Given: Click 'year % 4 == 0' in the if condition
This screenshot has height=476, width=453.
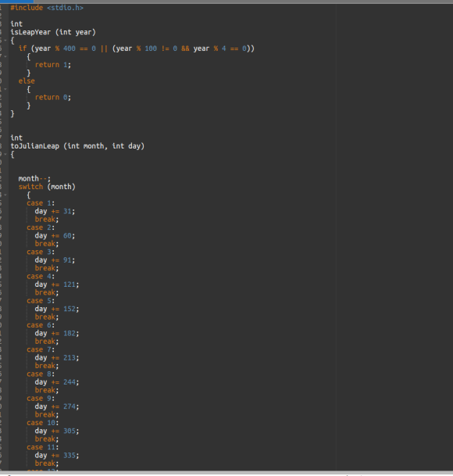Looking at the screenshot, I should tap(222, 48).
